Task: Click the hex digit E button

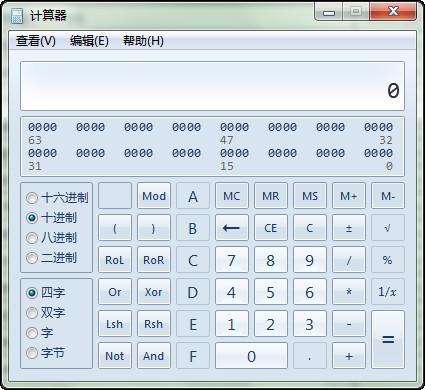Action: (193, 324)
